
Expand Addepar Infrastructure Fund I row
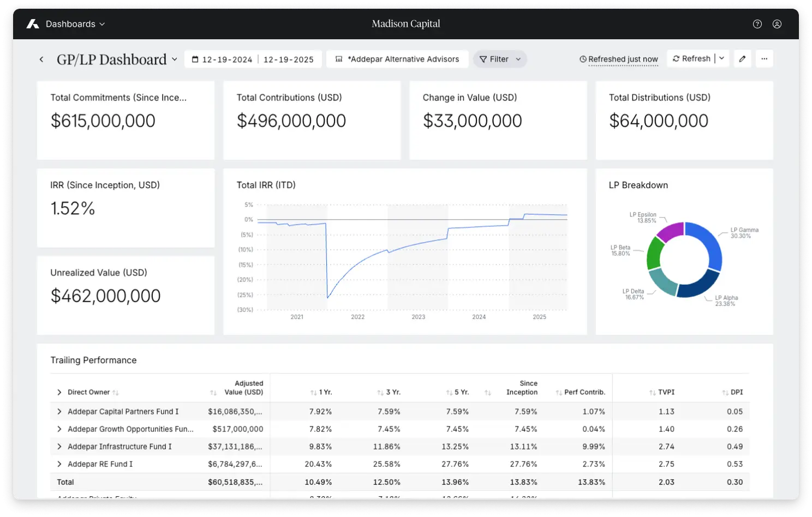(x=59, y=447)
